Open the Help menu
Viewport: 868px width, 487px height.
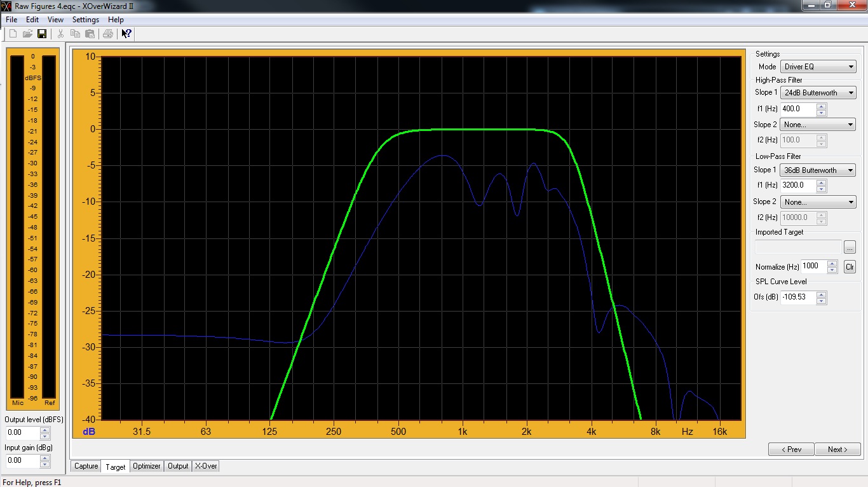(116, 20)
